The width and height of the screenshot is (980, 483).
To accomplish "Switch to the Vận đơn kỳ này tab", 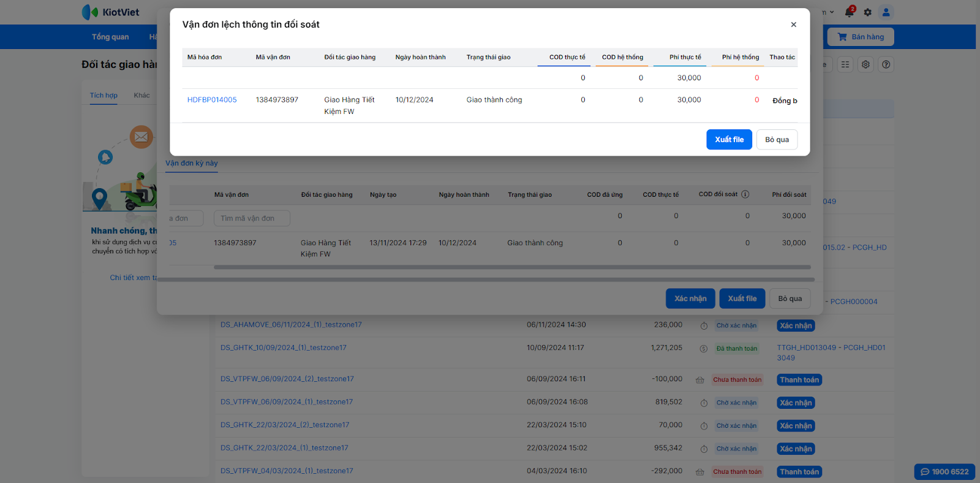I will [192, 163].
